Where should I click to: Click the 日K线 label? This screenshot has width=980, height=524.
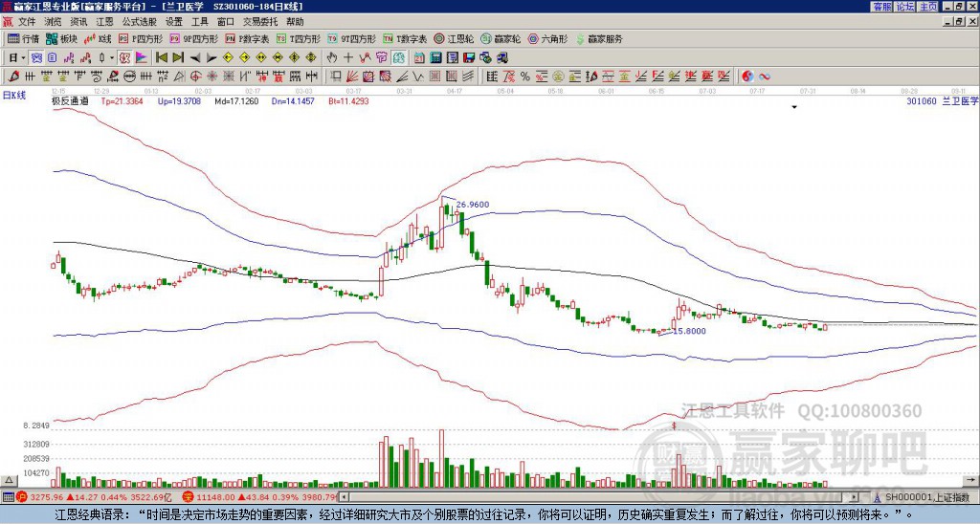click(x=14, y=96)
